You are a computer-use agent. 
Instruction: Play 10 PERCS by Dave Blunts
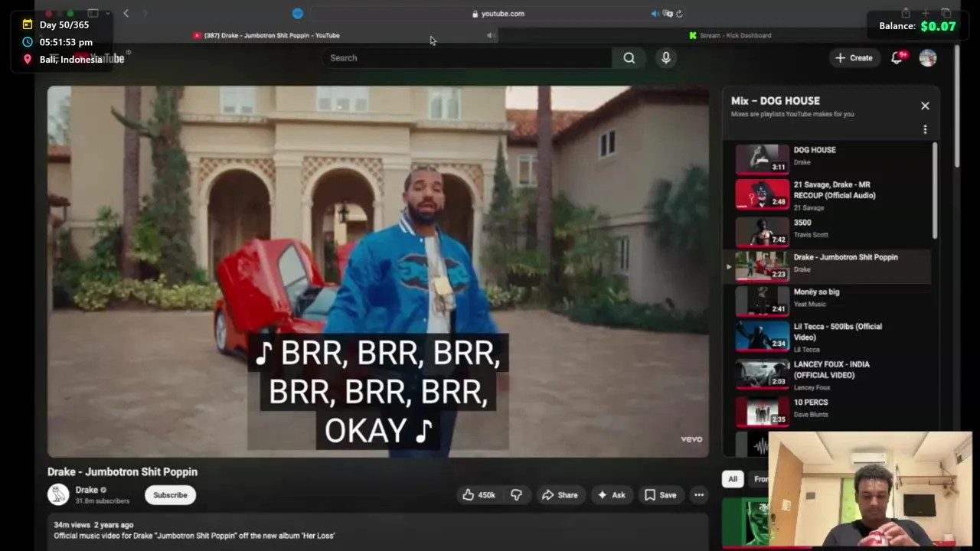827,411
